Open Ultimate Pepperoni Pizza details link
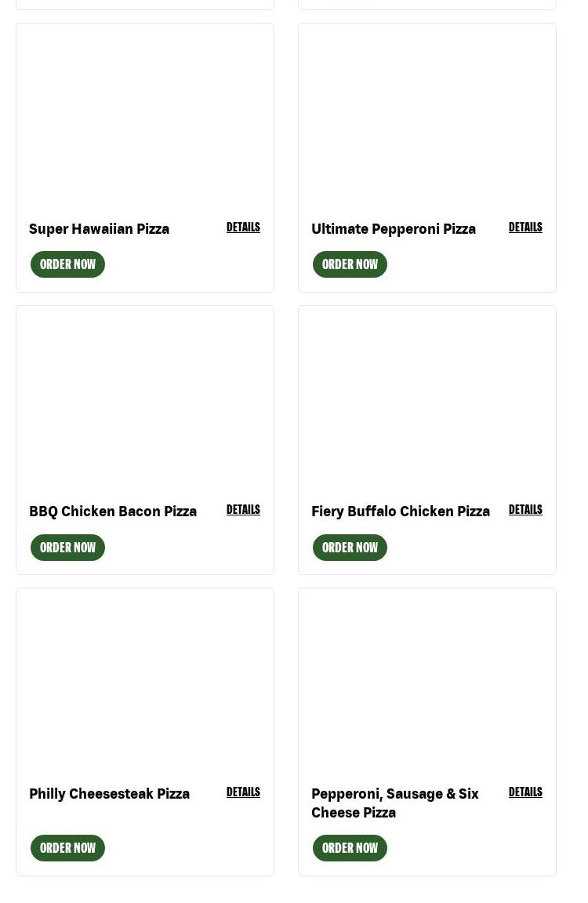Image resolution: width=588 pixels, height=903 pixels. [x=525, y=227]
